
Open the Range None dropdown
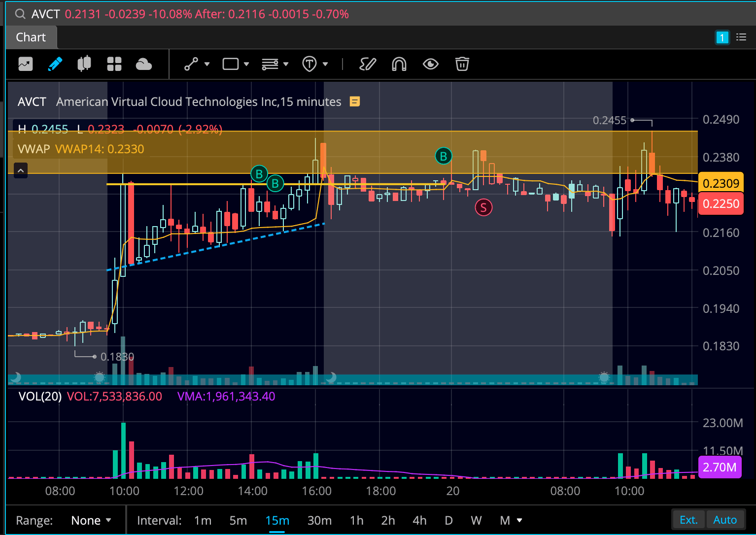[91, 521]
